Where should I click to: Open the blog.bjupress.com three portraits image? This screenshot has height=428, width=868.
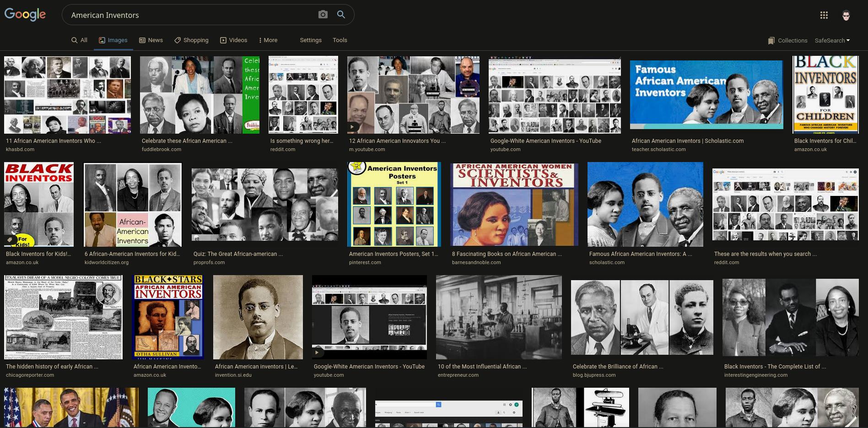[x=642, y=317]
